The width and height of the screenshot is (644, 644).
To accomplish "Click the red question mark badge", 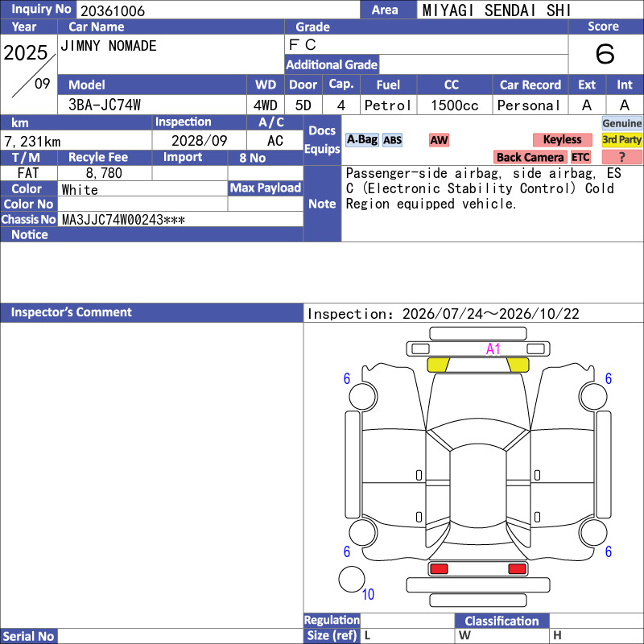I will pos(621,157).
